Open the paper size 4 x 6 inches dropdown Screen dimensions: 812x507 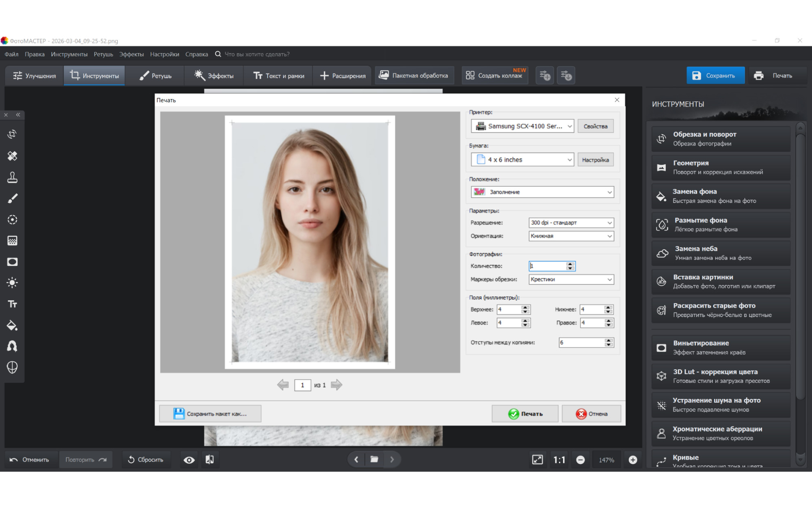(x=522, y=160)
